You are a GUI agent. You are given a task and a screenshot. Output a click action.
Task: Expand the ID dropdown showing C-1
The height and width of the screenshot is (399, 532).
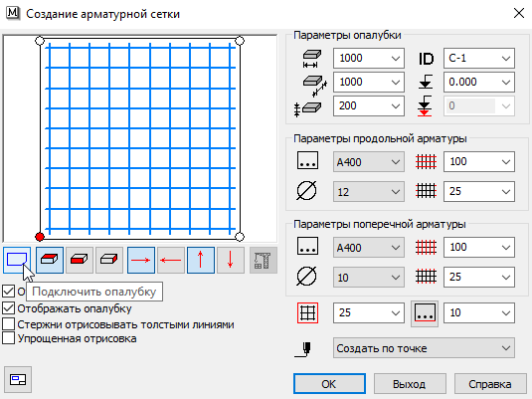pos(478,59)
